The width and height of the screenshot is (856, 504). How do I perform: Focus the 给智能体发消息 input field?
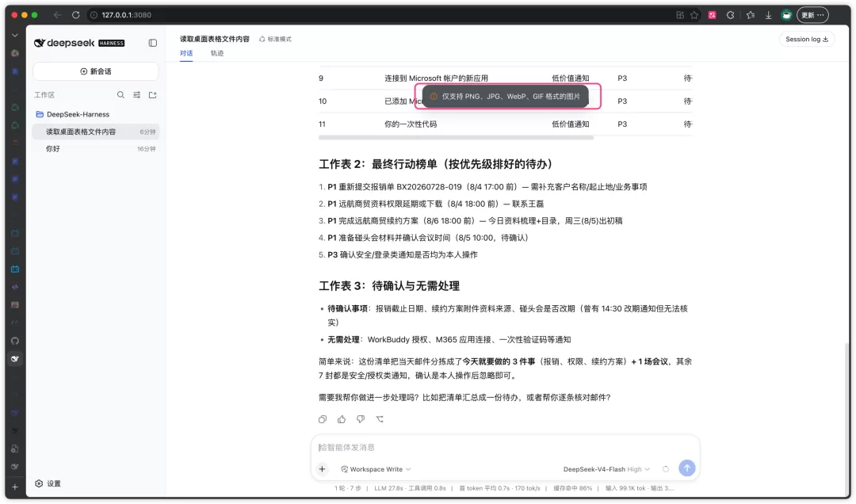pos(505,448)
